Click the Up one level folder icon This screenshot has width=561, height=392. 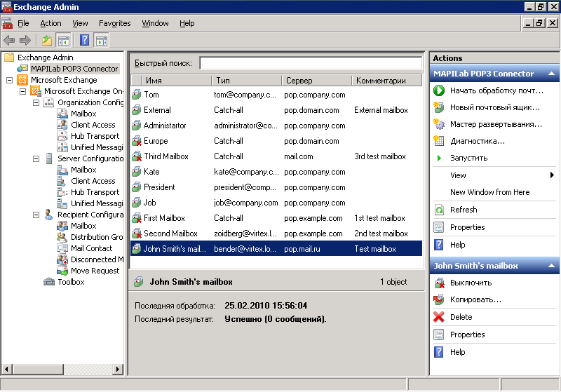click(47, 41)
